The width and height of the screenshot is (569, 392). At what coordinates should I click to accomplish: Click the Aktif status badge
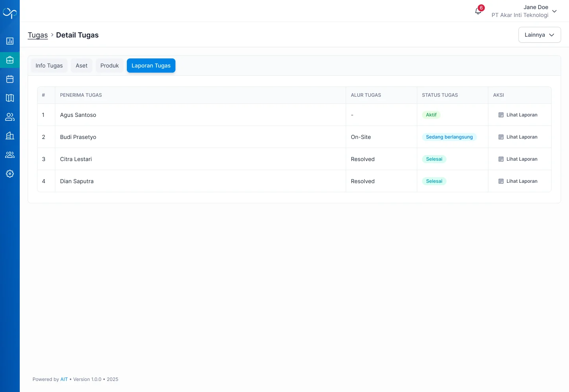click(431, 115)
